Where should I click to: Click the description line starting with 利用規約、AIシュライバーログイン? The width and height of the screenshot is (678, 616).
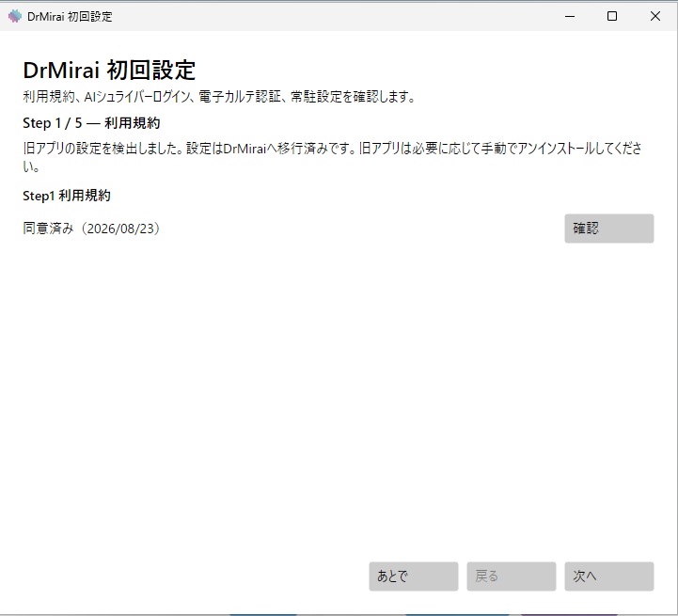(x=219, y=97)
